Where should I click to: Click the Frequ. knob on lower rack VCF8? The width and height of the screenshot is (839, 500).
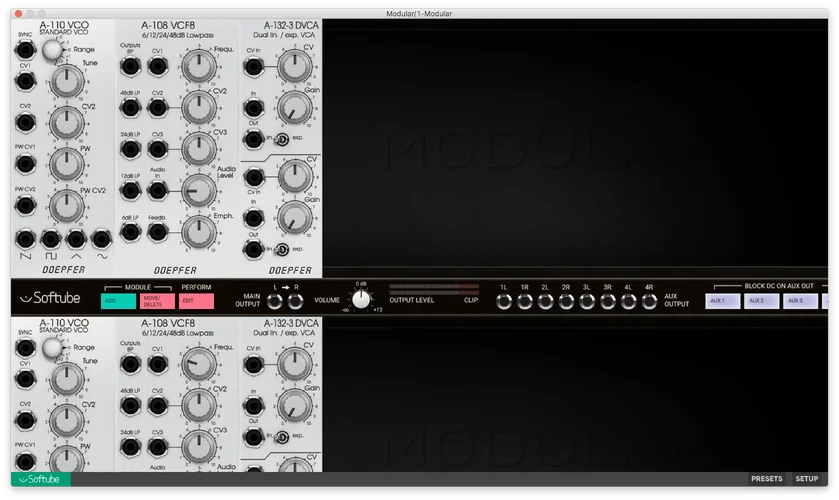click(199, 364)
